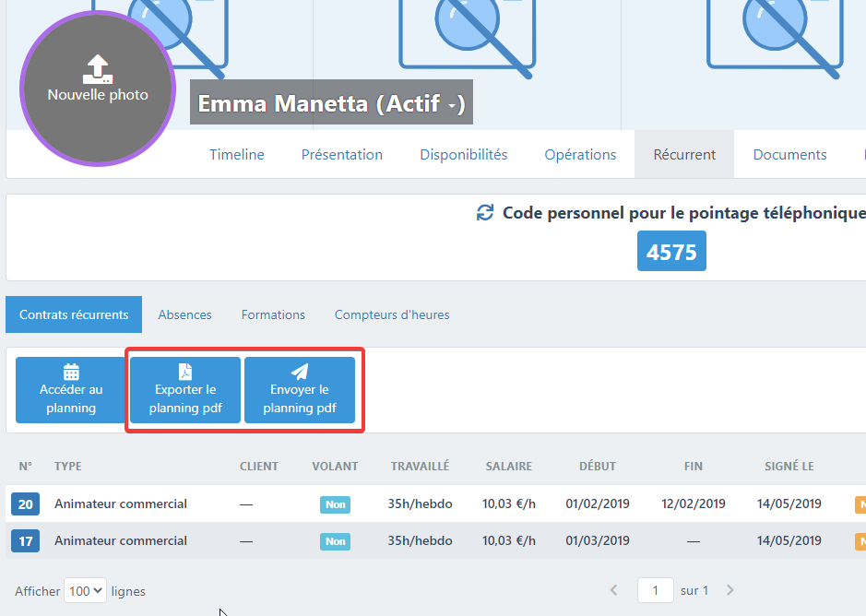Open the Compteurs d'heures sub-tab
866x616 pixels.
pyautogui.click(x=392, y=314)
